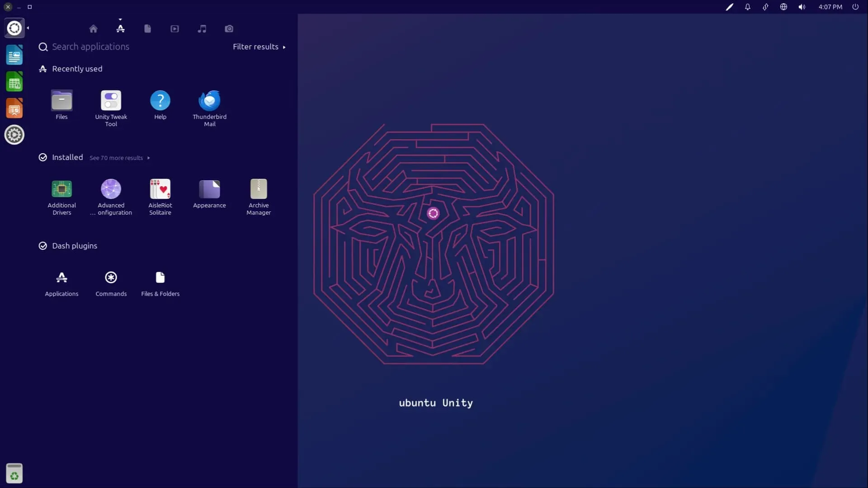Viewport: 868px width, 488px height.
Task: Open the Help application
Action: tap(160, 101)
